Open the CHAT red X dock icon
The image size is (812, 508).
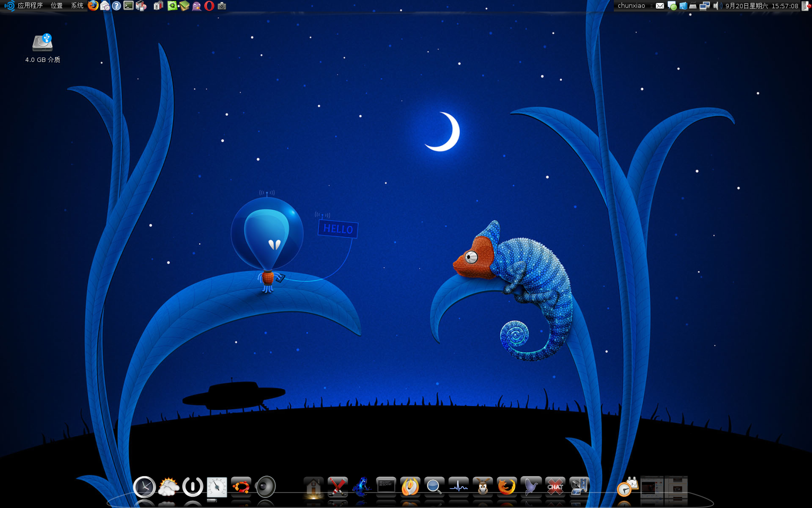pos(555,487)
